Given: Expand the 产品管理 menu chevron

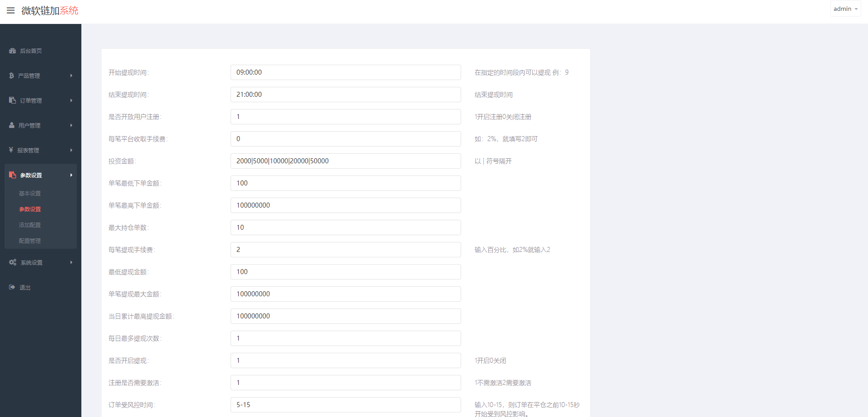Looking at the screenshot, I should (x=71, y=76).
